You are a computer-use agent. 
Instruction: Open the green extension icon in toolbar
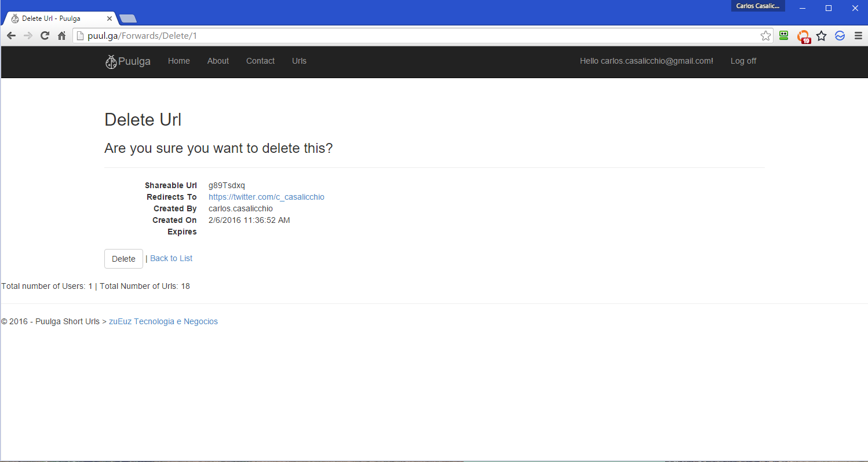(784, 36)
